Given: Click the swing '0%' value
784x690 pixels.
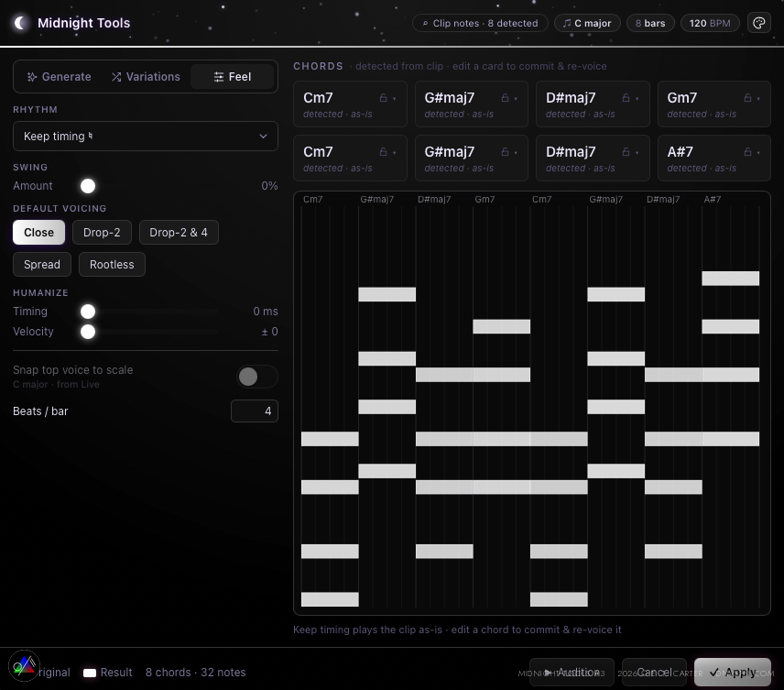Looking at the screenshot, I should (269, 186).
